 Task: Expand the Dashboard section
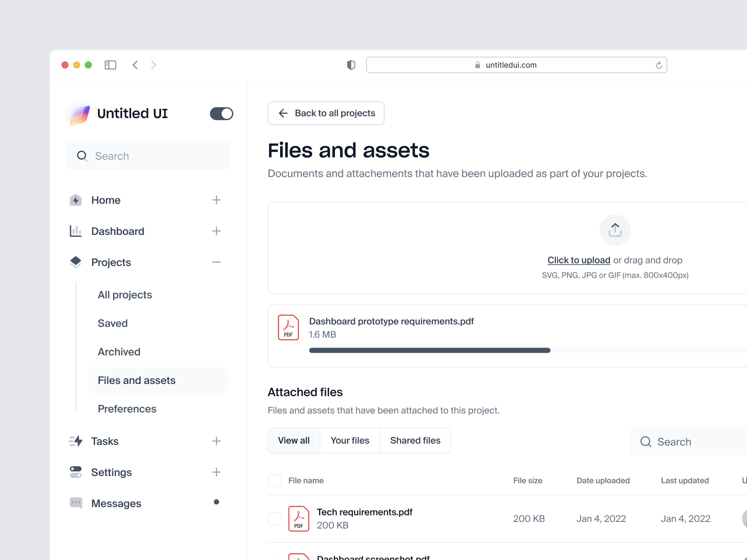[216, 231]
